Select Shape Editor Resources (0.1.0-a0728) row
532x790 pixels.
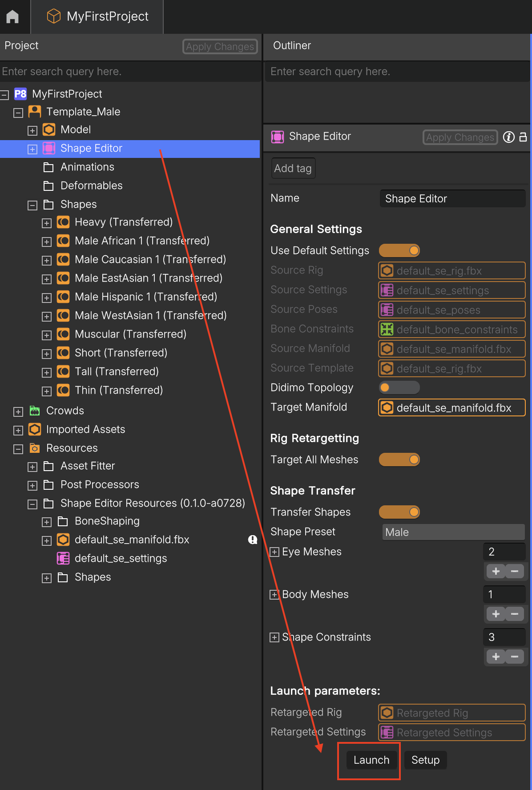(x=130, y=503)
